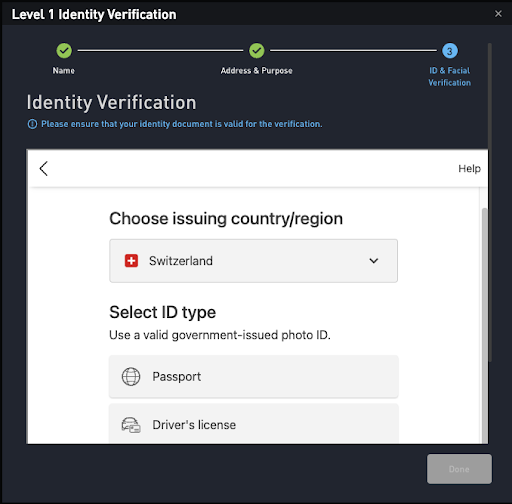Open the Help link

469,169
